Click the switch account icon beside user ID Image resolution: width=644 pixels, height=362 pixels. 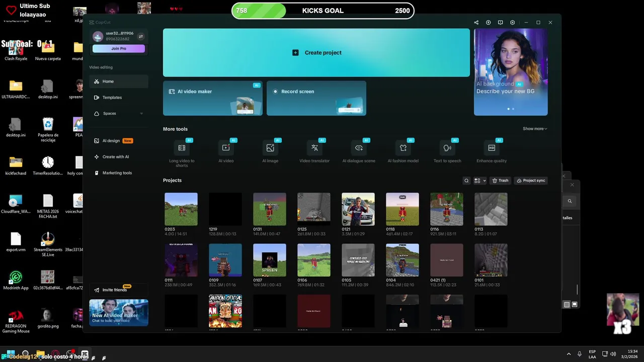point(141,36)
